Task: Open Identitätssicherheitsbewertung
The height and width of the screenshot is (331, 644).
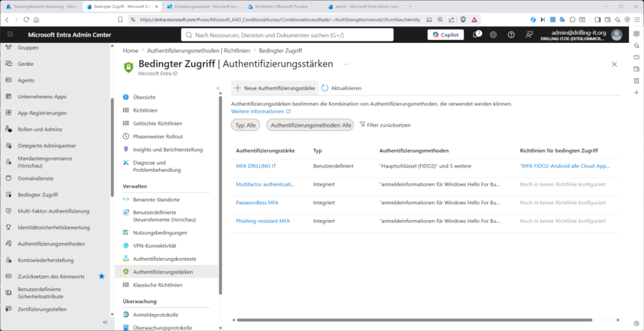Action: point(54,227)
